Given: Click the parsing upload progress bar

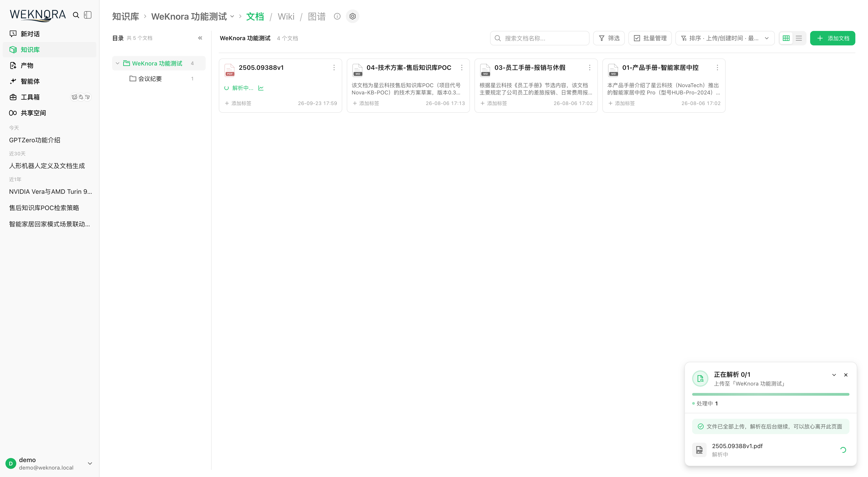Looking at the screenshot, I should tap(771, 394).
